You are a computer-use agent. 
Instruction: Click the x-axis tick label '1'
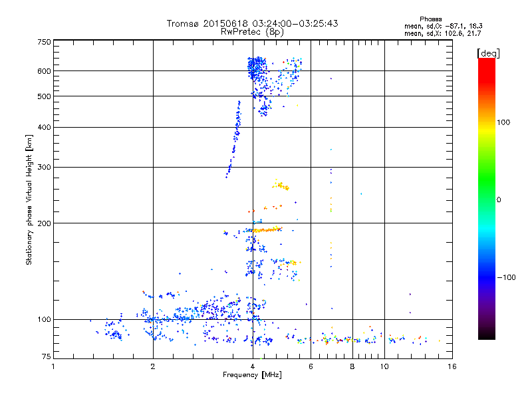(53, 366)
